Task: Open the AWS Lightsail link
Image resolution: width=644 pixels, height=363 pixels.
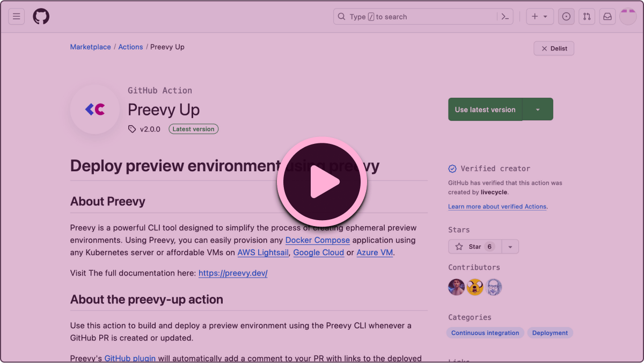Action: (x=264, y=252)
